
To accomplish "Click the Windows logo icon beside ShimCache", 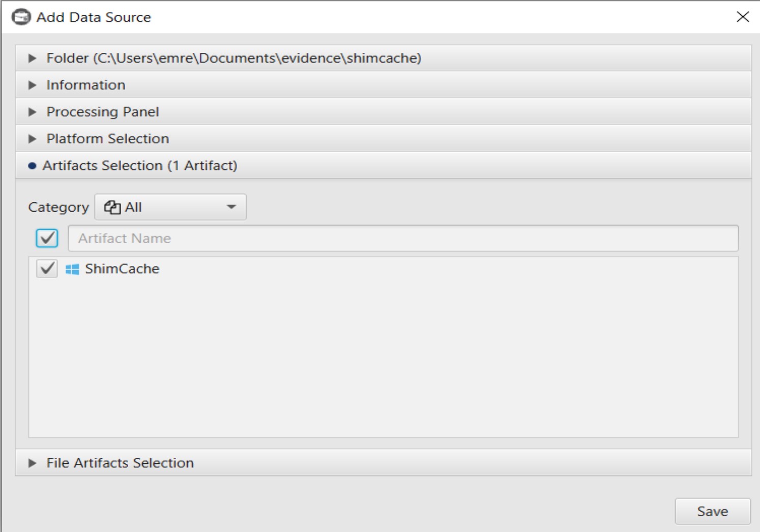I will 72,269.
